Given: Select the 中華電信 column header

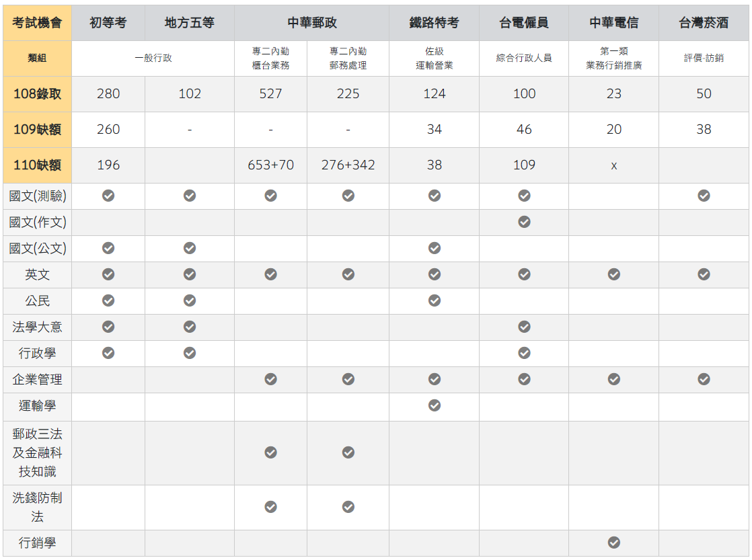Looking at the screenshot, I should (x=614, y=23).
